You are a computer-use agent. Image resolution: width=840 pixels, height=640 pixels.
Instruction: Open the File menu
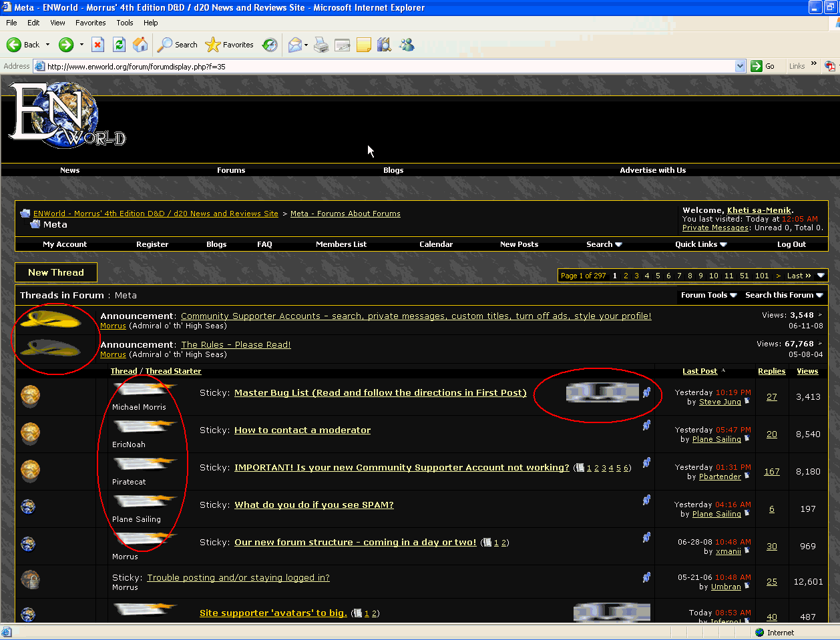click(11, 23)
